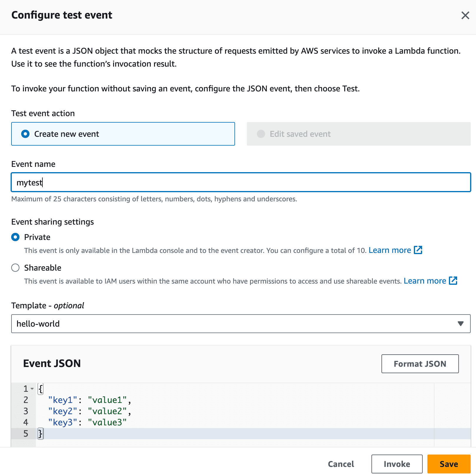Close the Configure test event dialog

tap(465, 15)
